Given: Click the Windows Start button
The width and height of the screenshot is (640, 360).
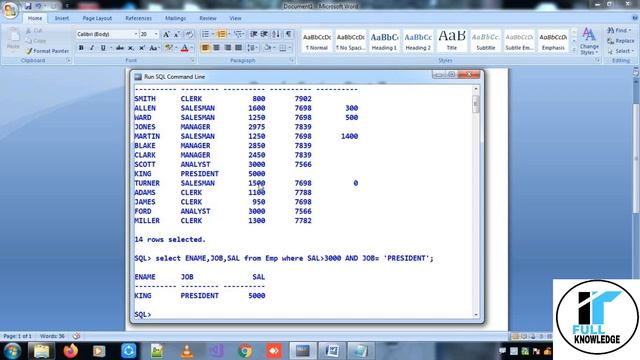Looking at the screenshot, I should [12, 351].
